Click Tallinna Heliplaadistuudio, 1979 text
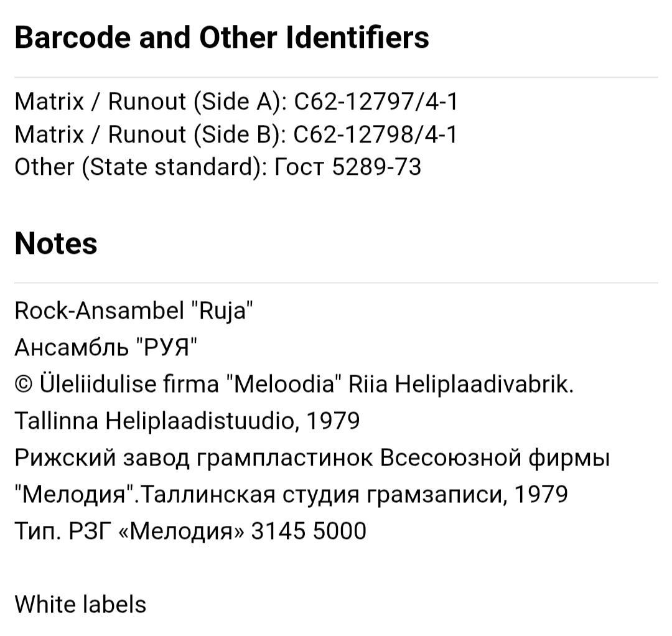The width and height of the screenshot is (672, 636). click(187, 421)
